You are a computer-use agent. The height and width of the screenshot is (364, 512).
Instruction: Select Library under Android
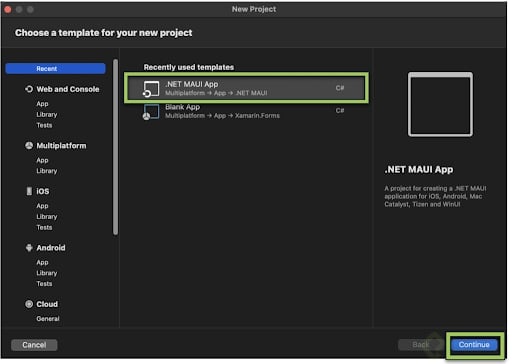[47, 273]
